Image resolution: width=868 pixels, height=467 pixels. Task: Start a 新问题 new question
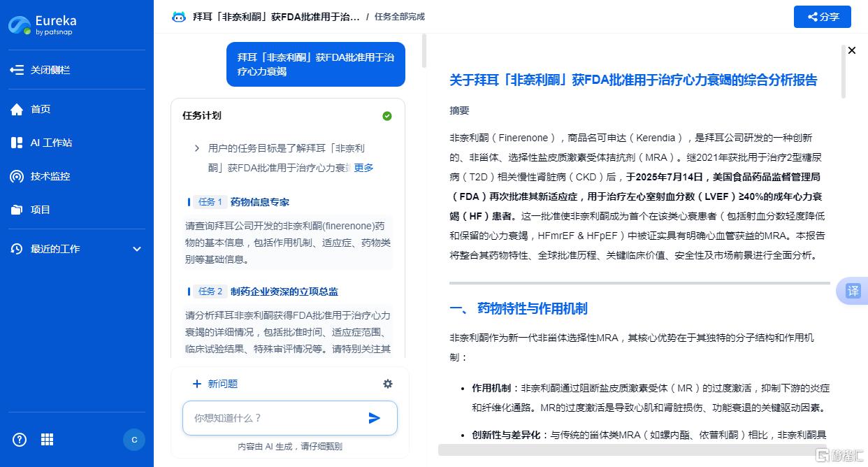(x=215, y=384)
